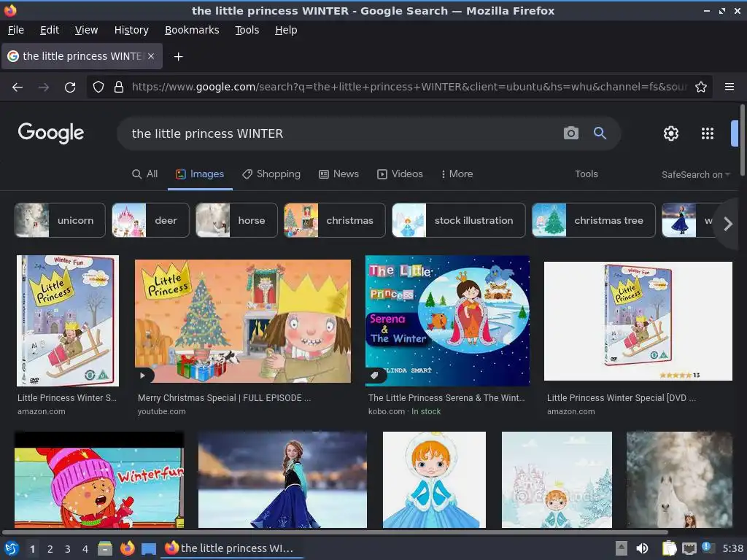Viewport: 747px width, 560px height.
Task: Open the Merry Christmas Special youtube thumbnail
Action: click(x=243, y=321)
